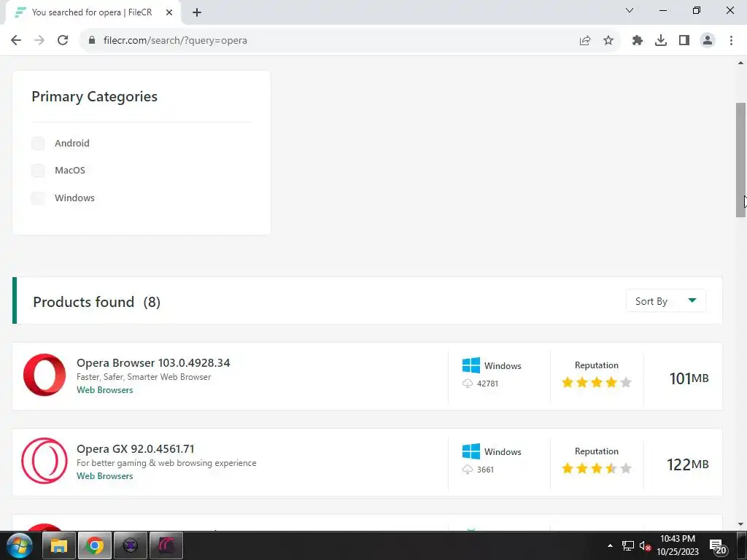Bookmark this page with the star icon
This screenshot has height=560, width=747.
tap(608, 41)
